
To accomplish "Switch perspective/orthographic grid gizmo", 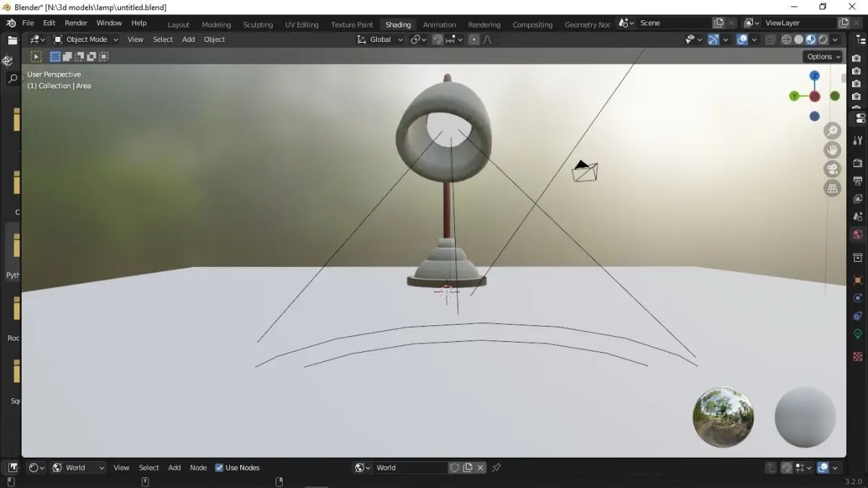I will (833, 188).
